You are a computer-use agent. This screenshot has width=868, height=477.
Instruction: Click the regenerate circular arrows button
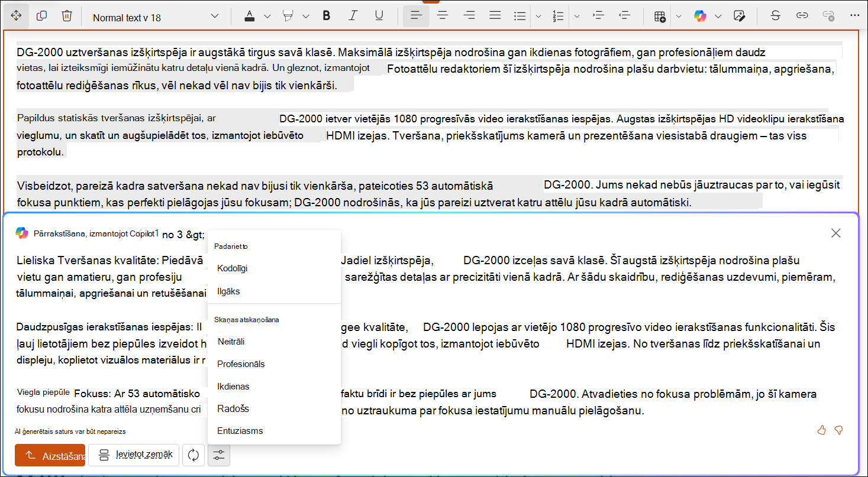[x=193, y=455]
